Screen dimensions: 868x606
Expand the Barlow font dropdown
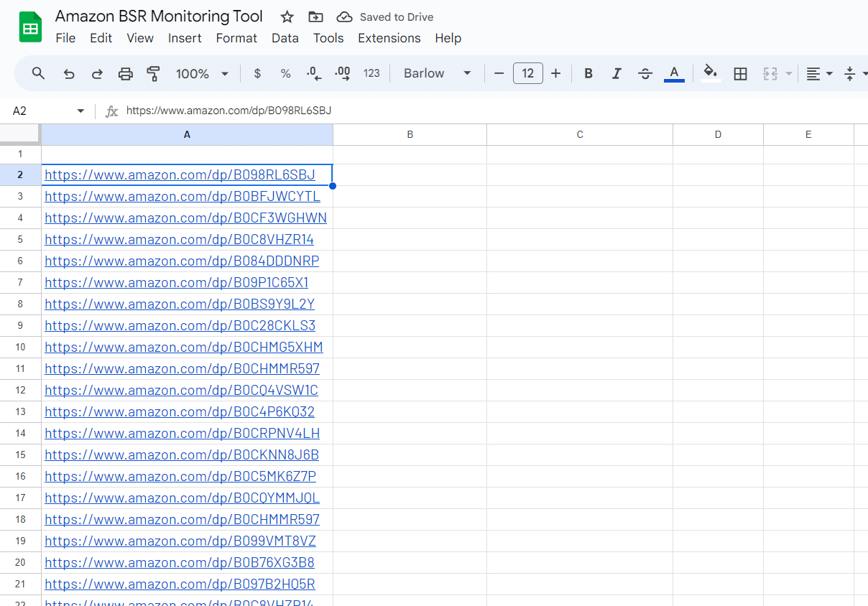coord(437,73)
